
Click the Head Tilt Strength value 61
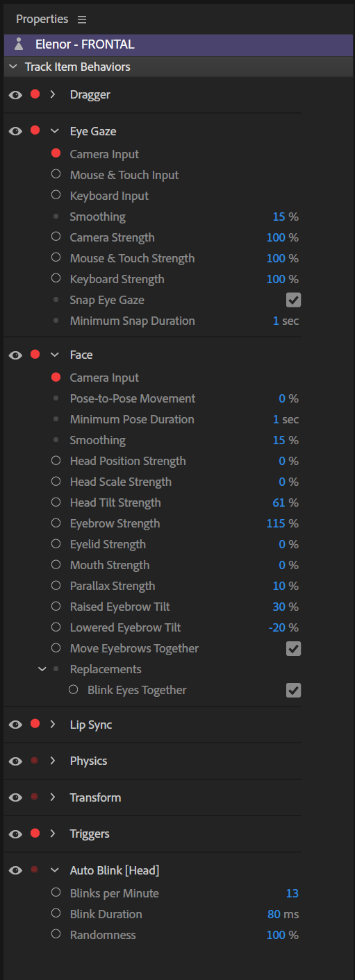[x=279, y=502]
